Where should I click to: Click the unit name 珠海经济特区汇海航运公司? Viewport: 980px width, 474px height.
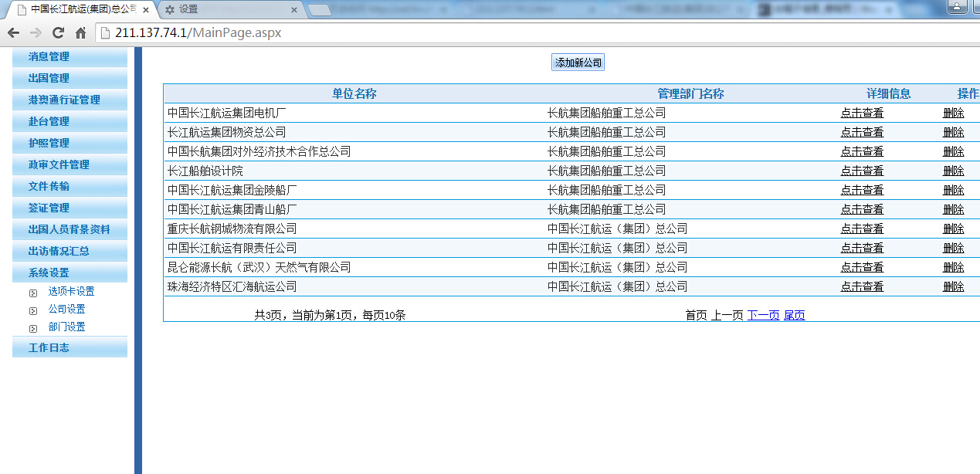point(232,286)
